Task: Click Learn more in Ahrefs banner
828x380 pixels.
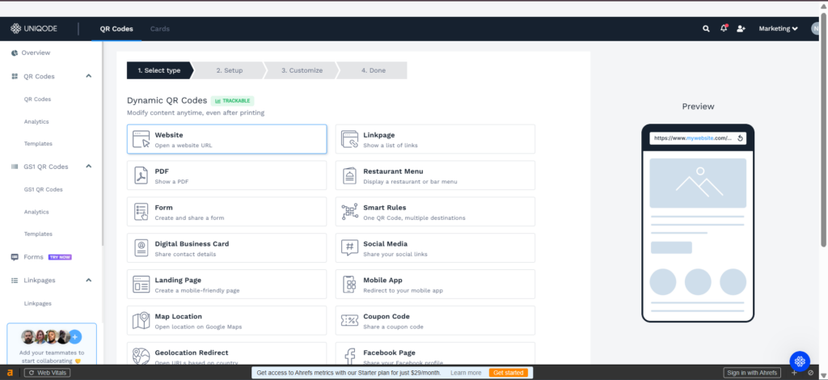Action: 466,373
